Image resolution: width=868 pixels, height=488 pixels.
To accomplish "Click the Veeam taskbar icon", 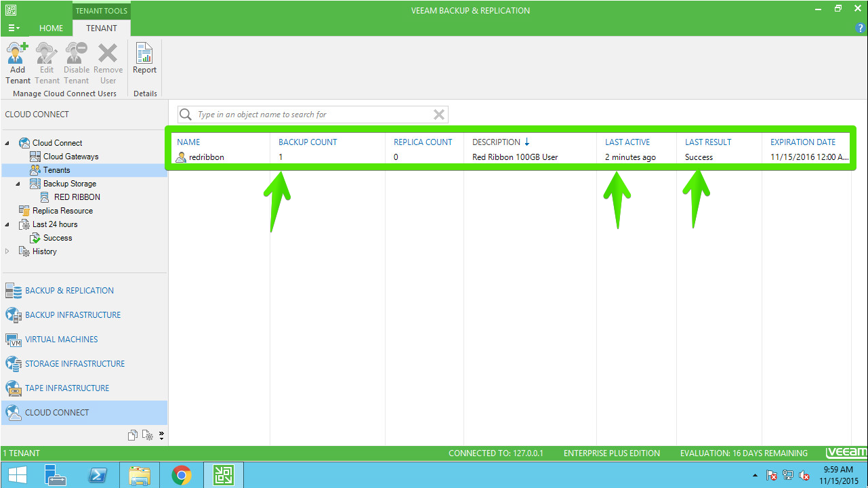I will point(223,475).
